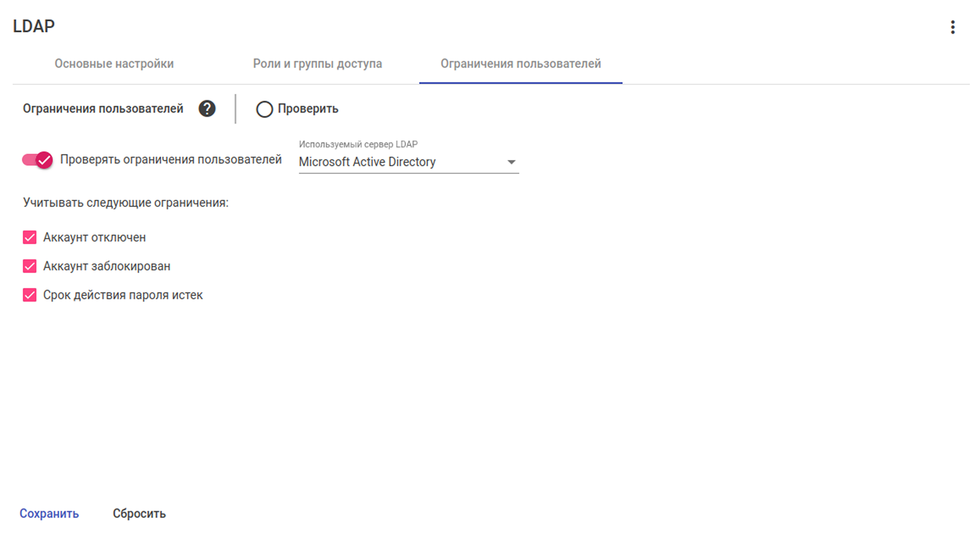Viewport: 980px width, 533px height.
Task: Expand the LDAP server dropdown arrow
Action: pos(511,162)
